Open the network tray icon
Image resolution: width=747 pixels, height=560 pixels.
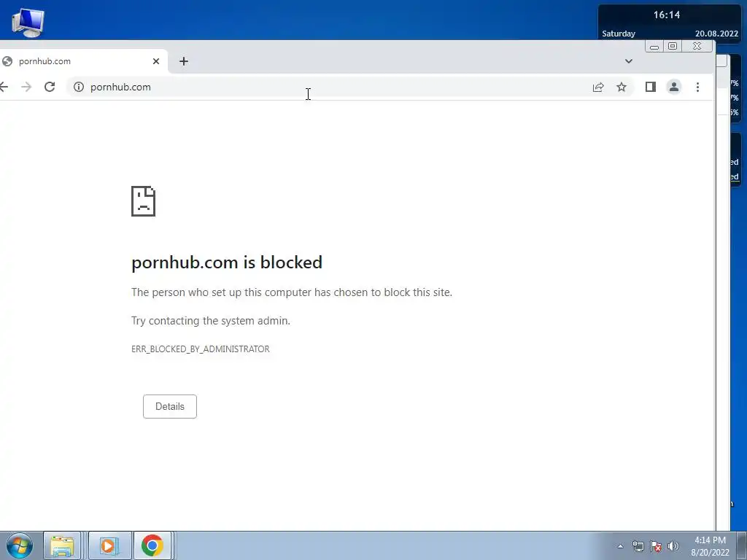(x=638, y=546)
